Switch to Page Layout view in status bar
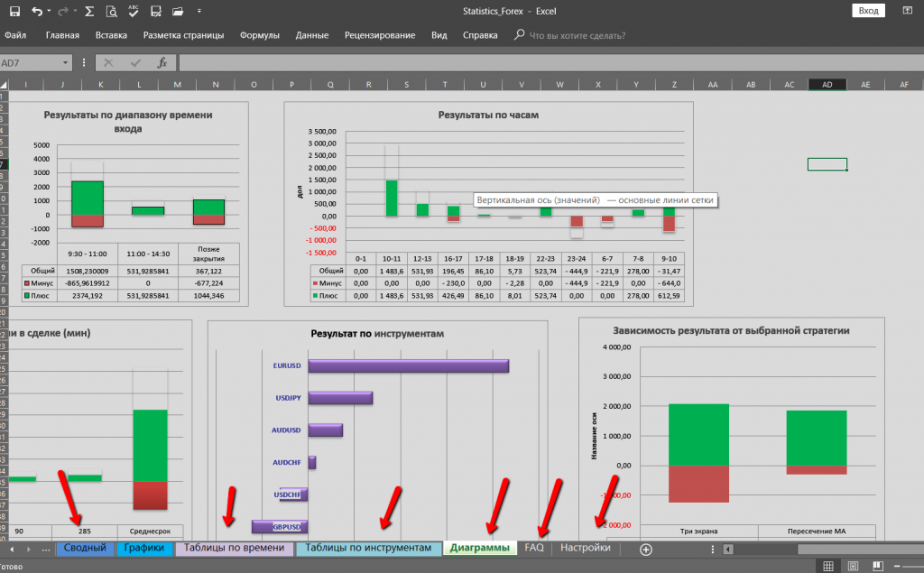 pyautogui.click(x=853, y=566)
